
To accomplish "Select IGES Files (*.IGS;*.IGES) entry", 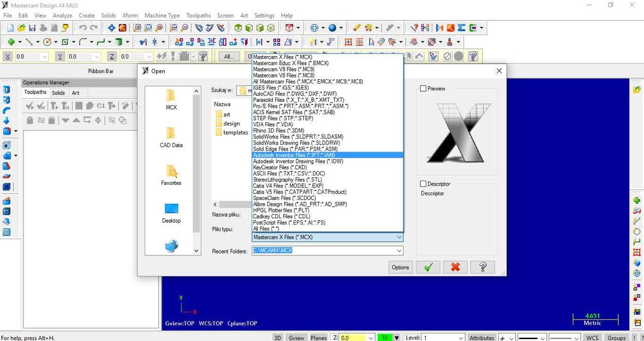I will pyautogui.click(x=327, y=87).
